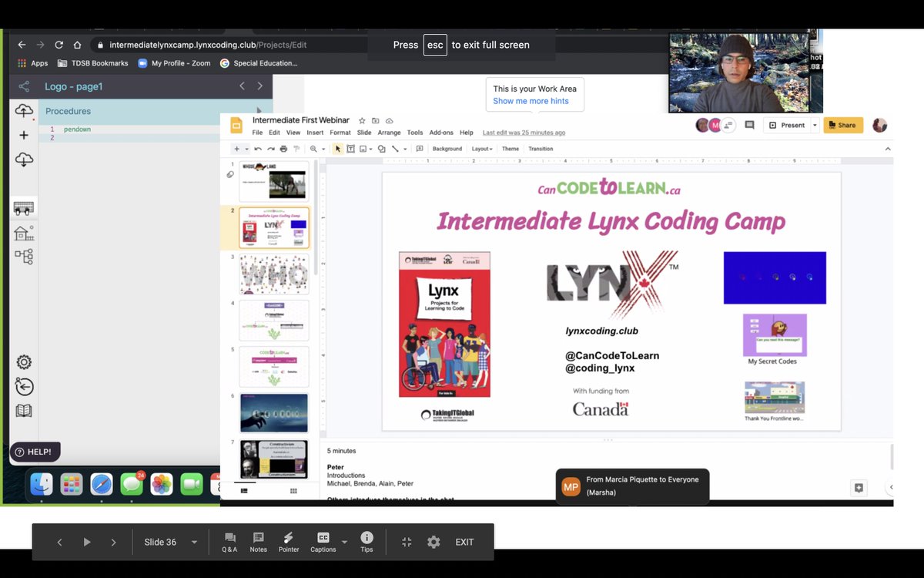Click pendown code line in Procedures
Screen dimensions: 924x578
[77, 129]
